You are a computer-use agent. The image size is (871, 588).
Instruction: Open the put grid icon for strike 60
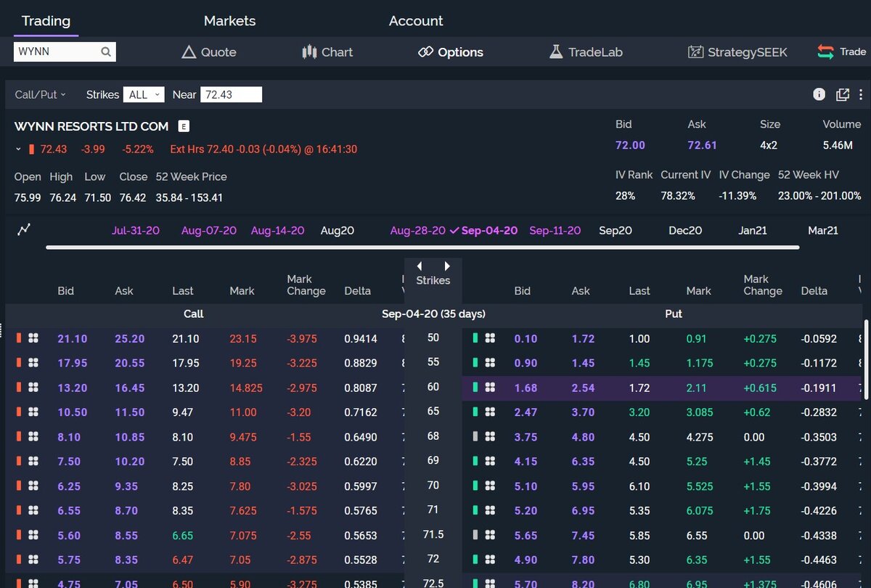click(490, 388)
